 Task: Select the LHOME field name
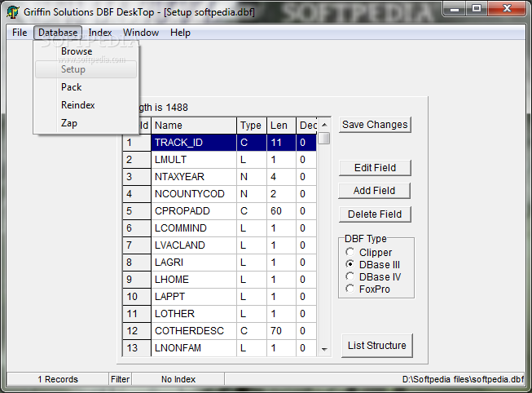[194, 280]
